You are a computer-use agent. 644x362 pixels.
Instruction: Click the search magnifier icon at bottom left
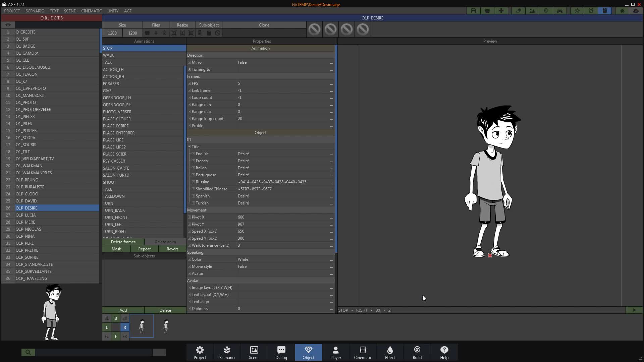tap(28, 352)
